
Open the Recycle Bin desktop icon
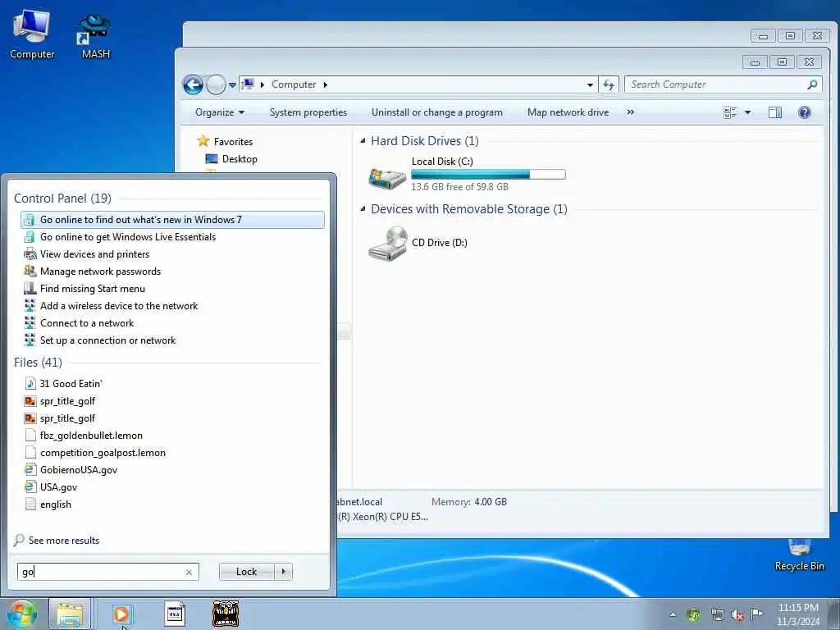click(799, 555)
